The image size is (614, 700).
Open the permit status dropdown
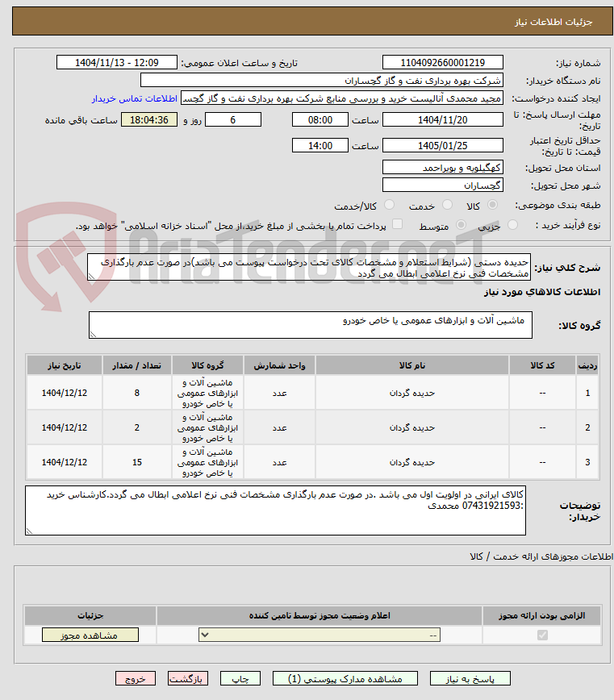pos(320,635)
